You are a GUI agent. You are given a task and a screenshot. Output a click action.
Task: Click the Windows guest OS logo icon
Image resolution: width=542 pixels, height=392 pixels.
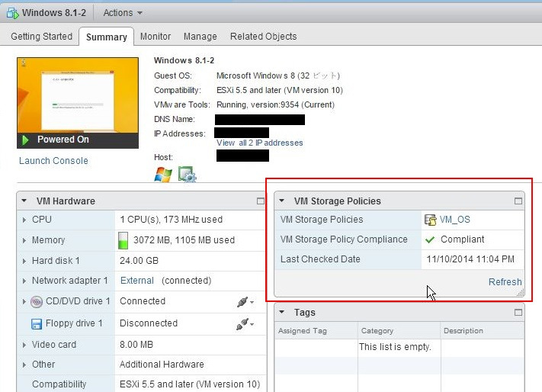[163, 175]
